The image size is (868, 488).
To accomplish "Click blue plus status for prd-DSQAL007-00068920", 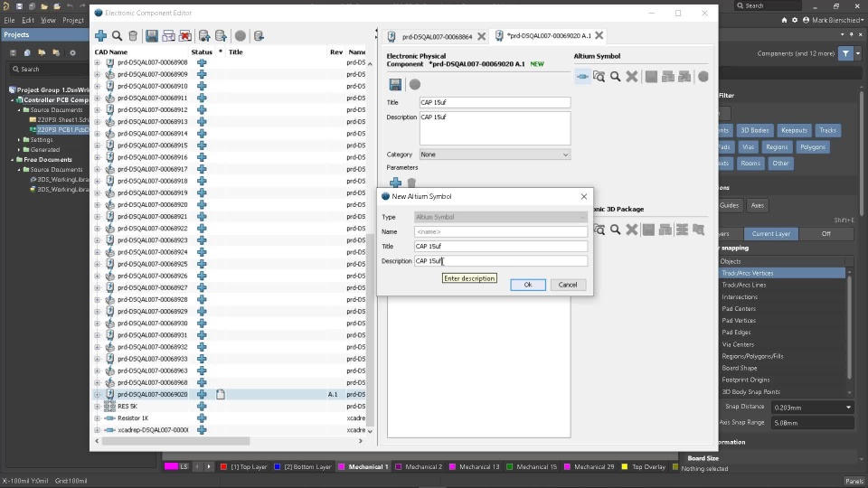I will (202, 205).
